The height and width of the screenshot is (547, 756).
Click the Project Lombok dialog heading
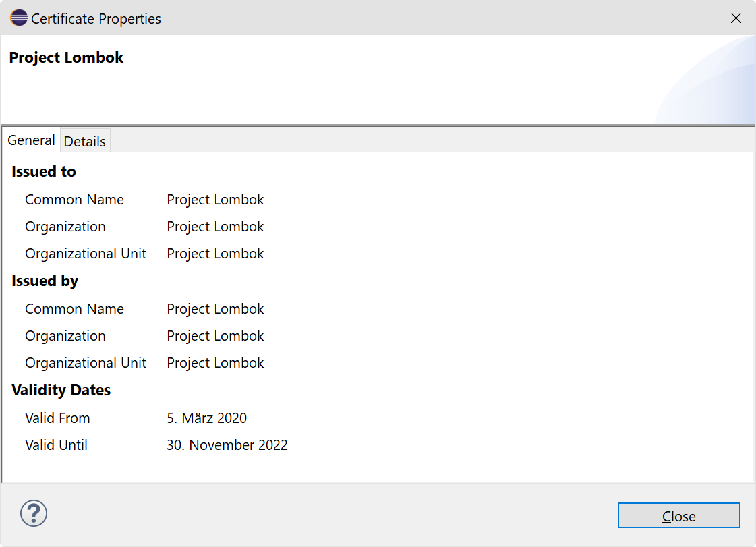click(x=65, y=57)
